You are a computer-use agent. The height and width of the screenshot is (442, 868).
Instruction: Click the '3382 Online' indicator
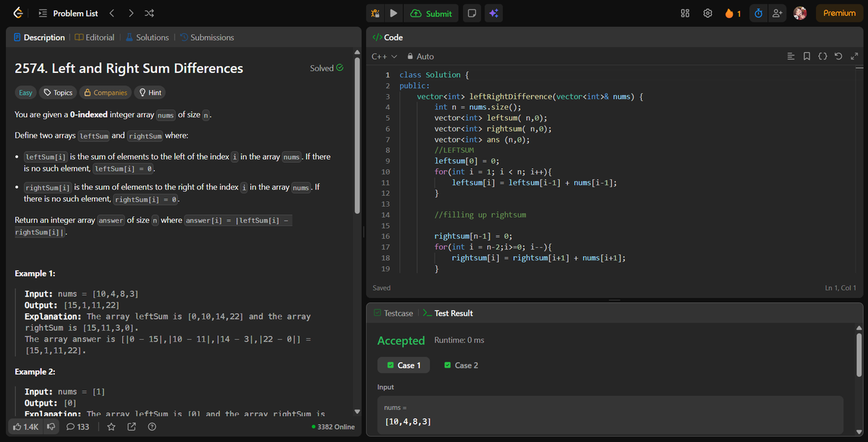click(333, 427)
